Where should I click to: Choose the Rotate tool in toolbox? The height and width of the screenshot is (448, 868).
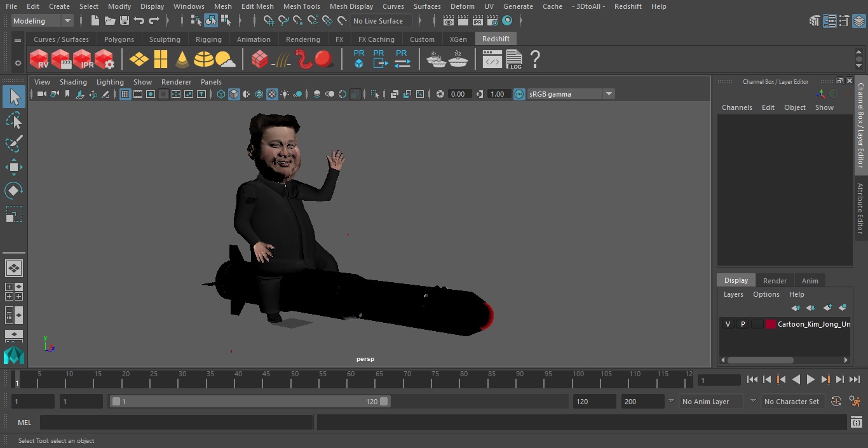[x=14, y=190]
